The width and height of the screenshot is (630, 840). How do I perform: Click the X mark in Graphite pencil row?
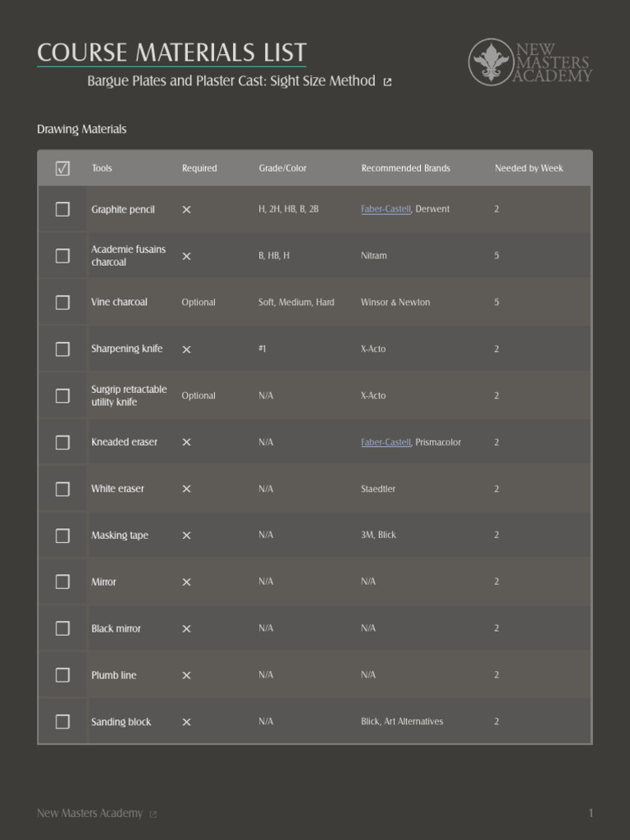[186, 210]
